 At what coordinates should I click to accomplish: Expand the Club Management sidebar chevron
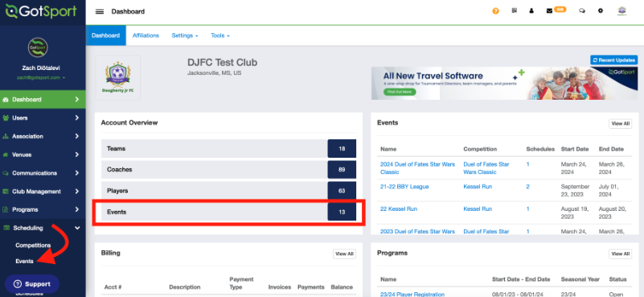77,192
